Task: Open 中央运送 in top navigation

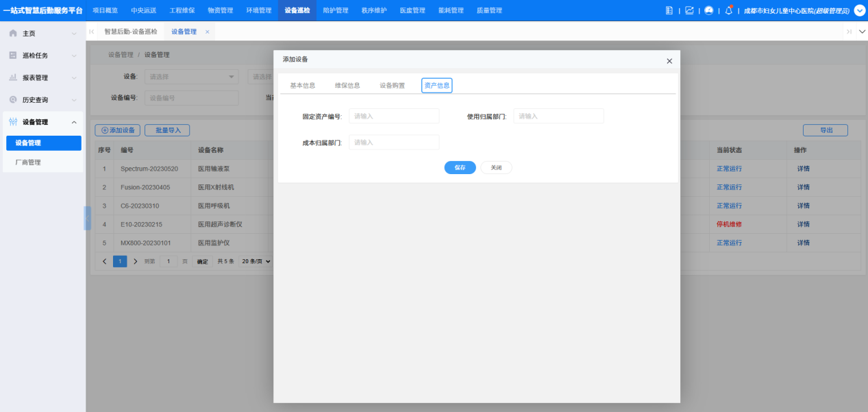Action: tap(144, 10)
